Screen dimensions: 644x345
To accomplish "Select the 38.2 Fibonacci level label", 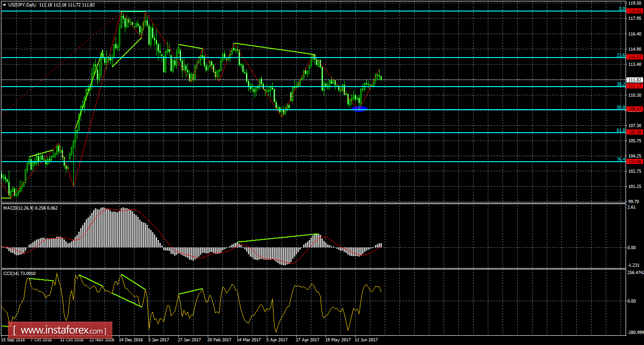I will pos(621,84).
